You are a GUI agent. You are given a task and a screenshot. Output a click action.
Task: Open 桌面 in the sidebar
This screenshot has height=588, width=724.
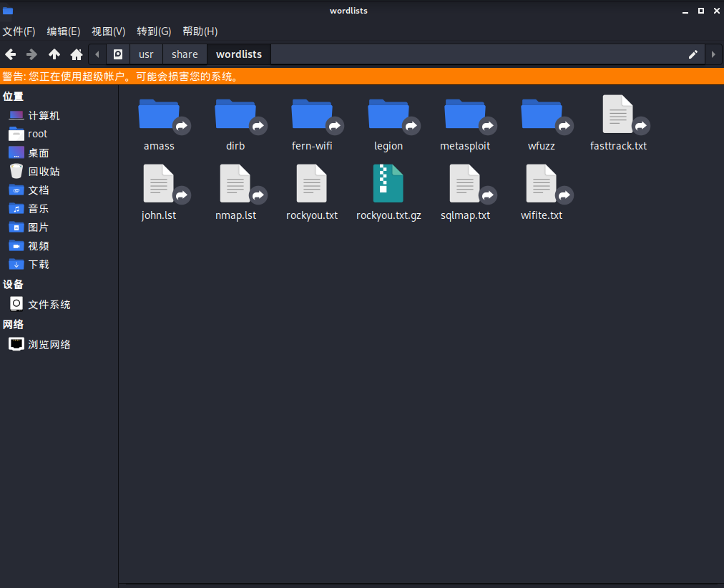[59, 153]
